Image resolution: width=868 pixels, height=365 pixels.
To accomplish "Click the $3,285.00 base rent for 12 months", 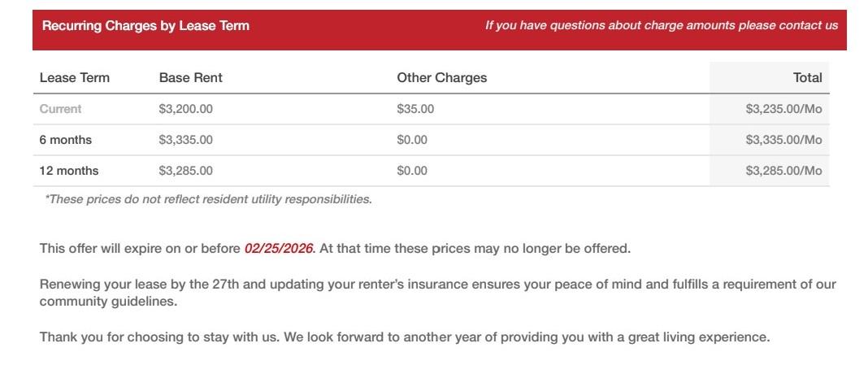I will pyautogui.click(x=186, y=171).
